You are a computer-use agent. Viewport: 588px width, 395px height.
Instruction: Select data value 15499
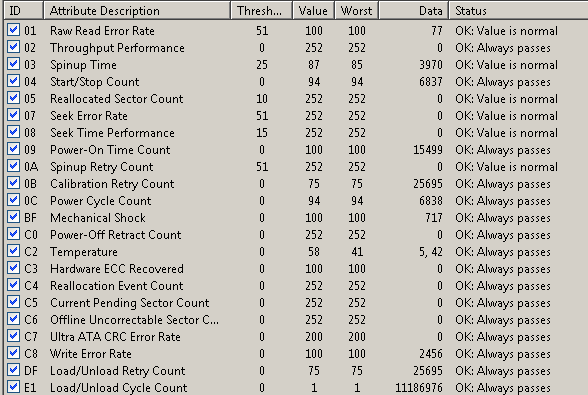coord(428,150)
